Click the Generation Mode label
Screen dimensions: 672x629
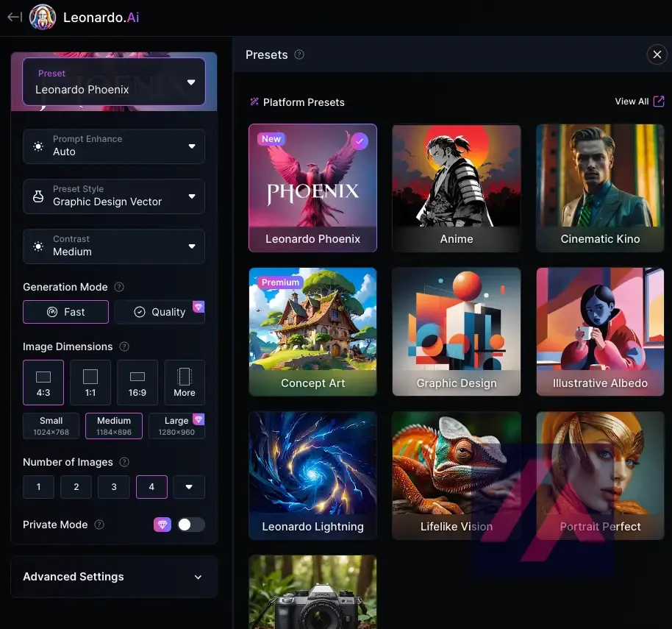point(65,287)
